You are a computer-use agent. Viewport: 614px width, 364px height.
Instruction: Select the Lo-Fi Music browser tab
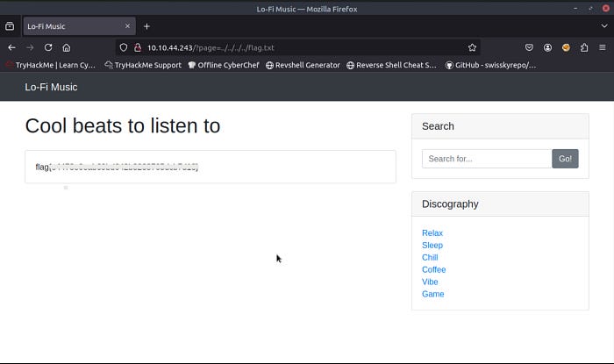80,26
